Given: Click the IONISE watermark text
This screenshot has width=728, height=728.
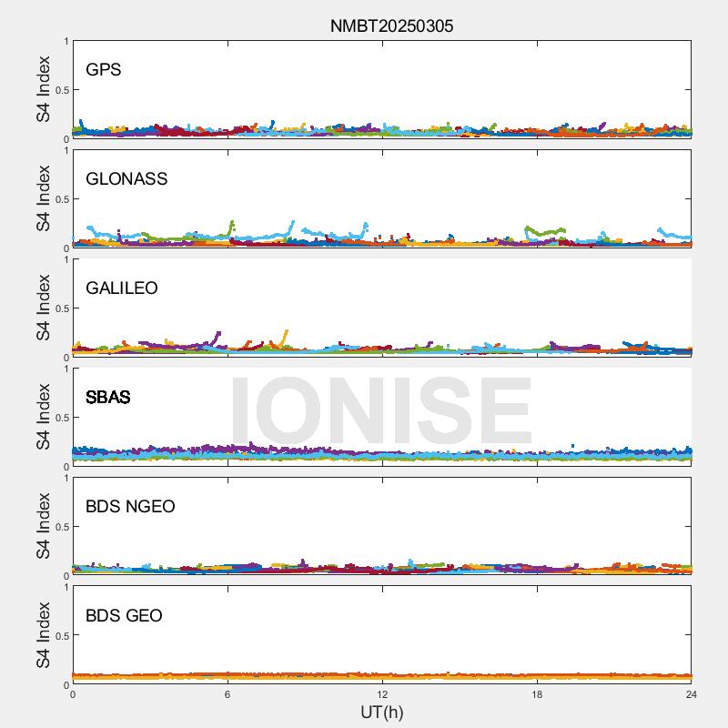Looking at the screenshot, I should [380, 411].
